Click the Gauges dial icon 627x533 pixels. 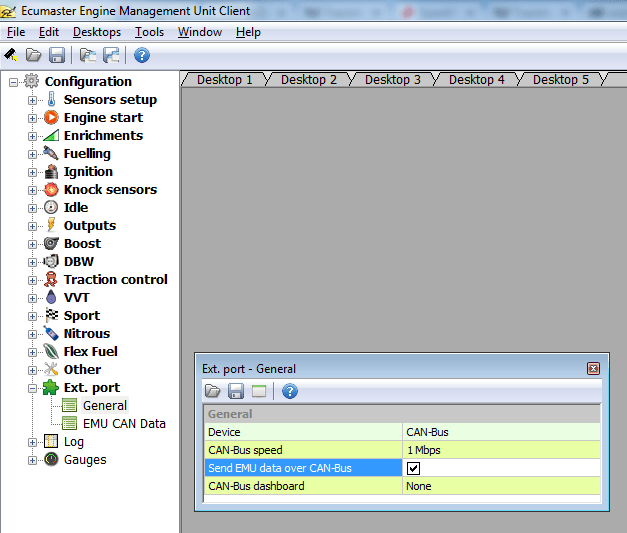[51, 459]
